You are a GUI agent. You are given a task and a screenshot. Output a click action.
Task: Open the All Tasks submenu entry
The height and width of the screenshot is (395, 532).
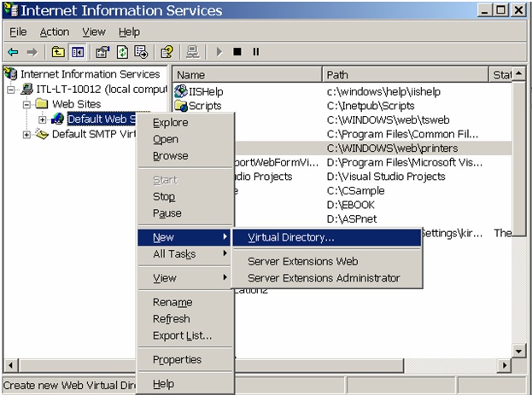pyautogui.click(x=185, y=254)
